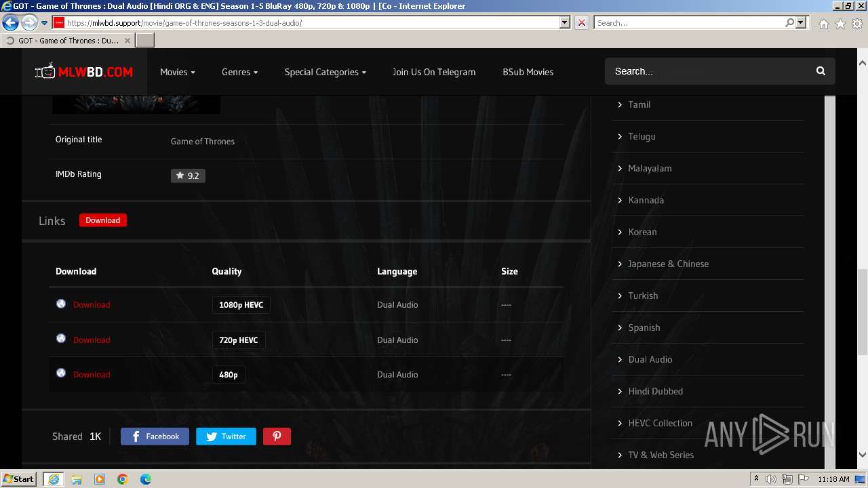Open the IE Tools gear icon
Screen dimensions: 868x488
[857, 24]
